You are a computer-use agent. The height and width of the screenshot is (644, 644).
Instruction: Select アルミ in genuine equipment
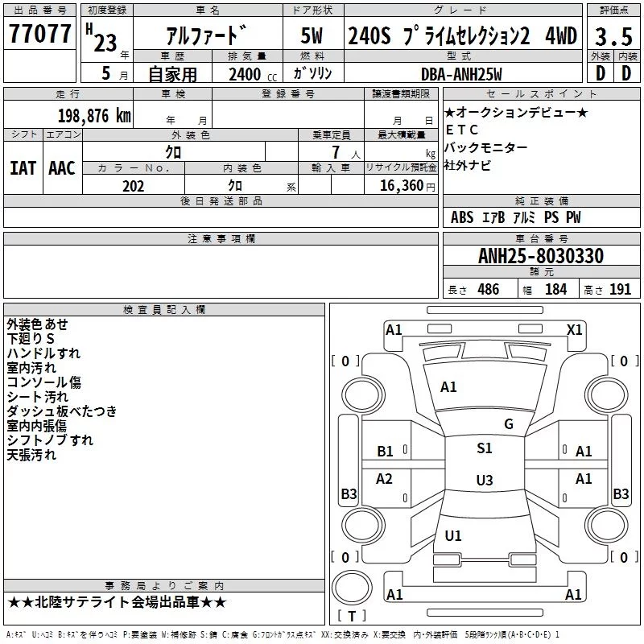click(524, 217)
